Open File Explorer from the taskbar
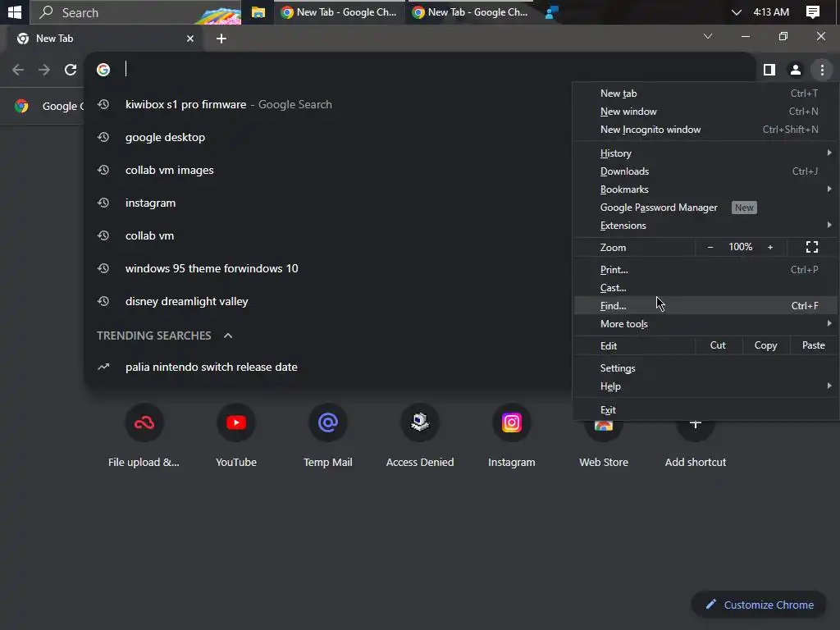This screenshot has height=630, width=840. [258, 12]
